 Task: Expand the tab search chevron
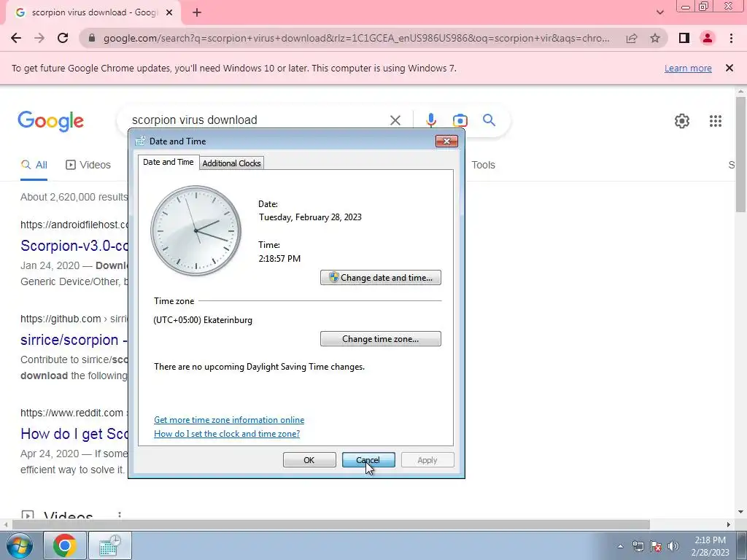[x=659, y=13]
